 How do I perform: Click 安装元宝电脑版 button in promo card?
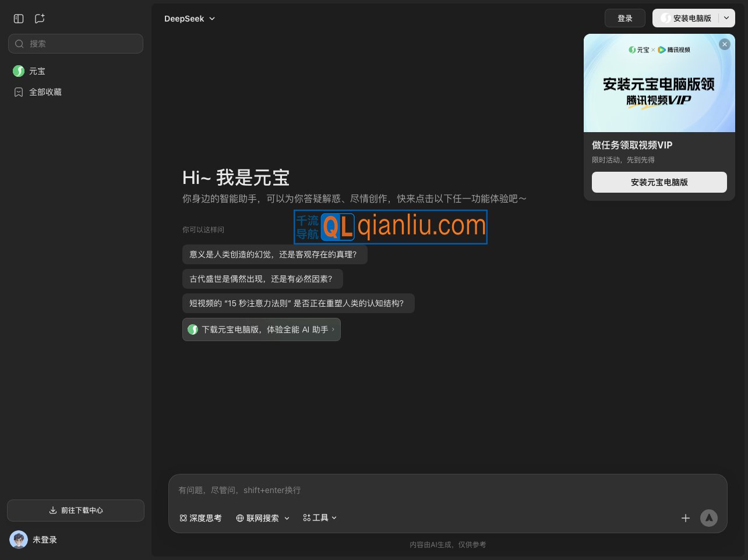coord(659,182)
